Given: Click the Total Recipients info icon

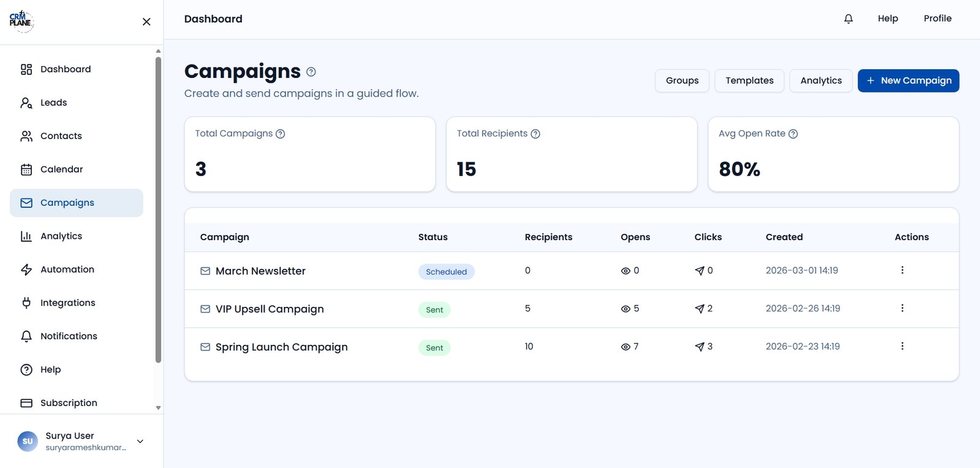Looking at the screenshot, I should (x=535, y=134).
